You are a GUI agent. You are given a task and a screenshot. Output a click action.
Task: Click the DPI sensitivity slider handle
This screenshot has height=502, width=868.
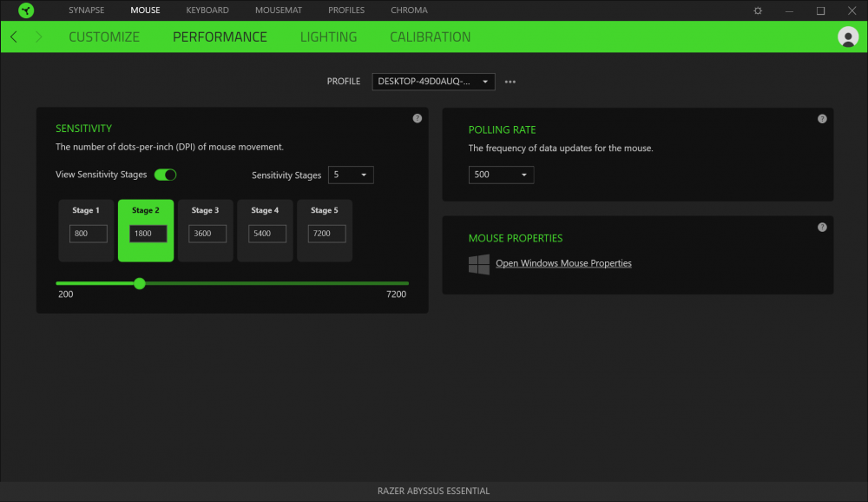tap(140, 284)
